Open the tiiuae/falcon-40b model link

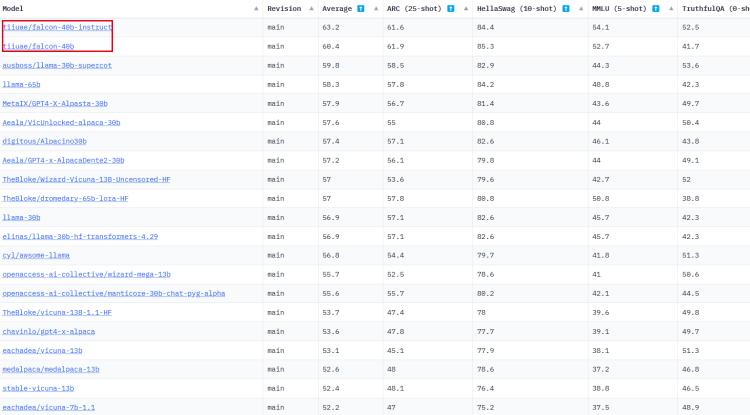[x=38, y=46]
